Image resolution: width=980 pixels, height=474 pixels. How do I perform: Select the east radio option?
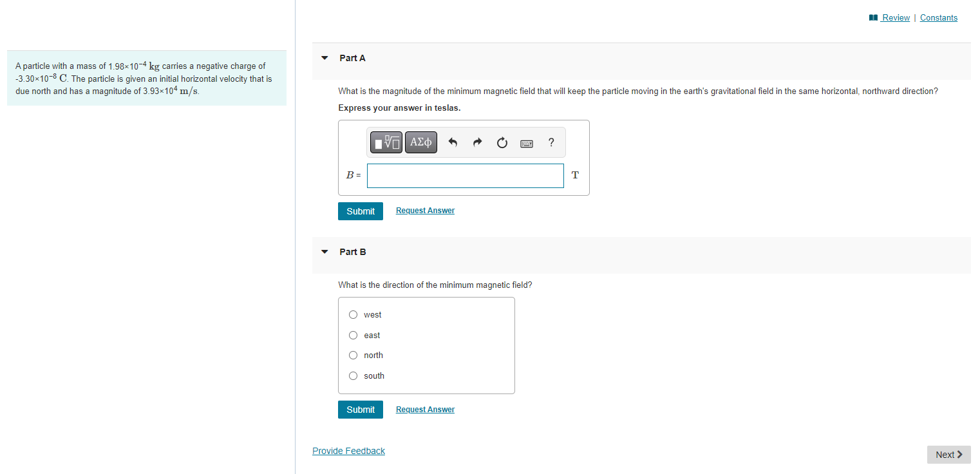coord(353,335)
